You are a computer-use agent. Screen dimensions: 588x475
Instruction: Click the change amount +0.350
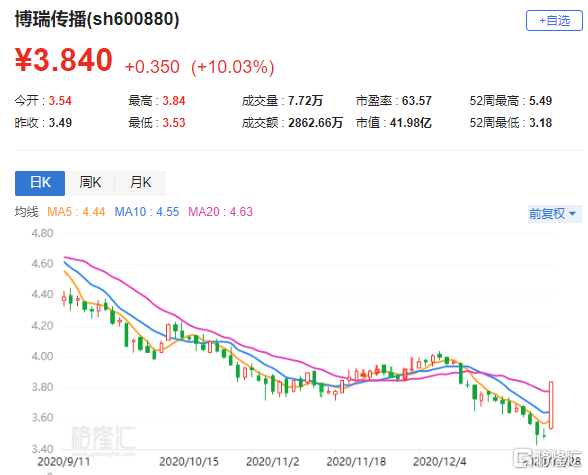[152, 67]
